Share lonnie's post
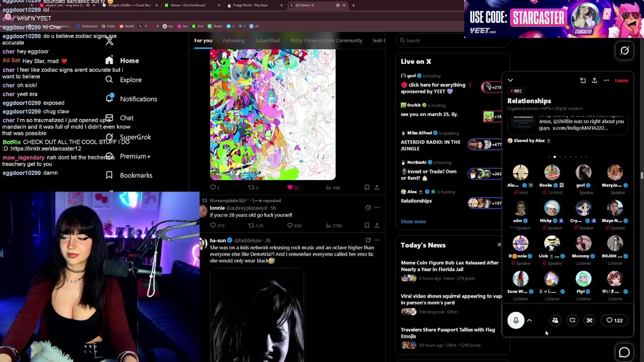Screen dimensions: 644x362 (x=376, y=225)
